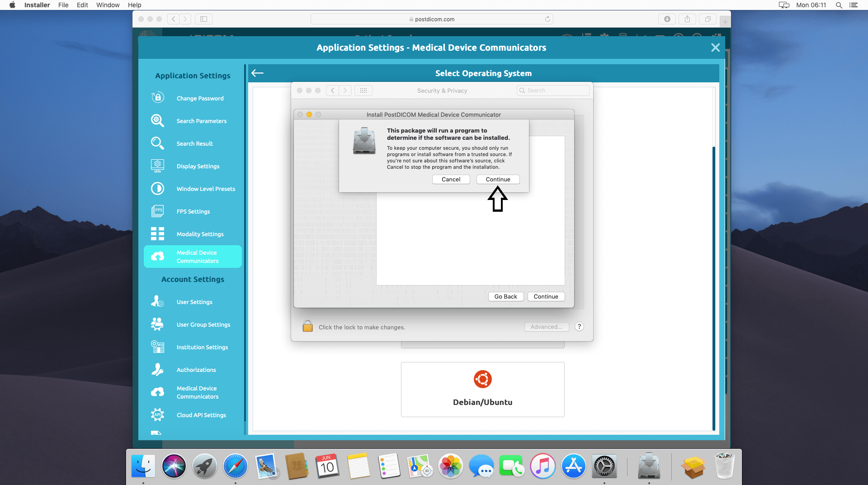
Task: Open Medical Device Communicators under Account Settings
Action: click(x=193, y=392)
